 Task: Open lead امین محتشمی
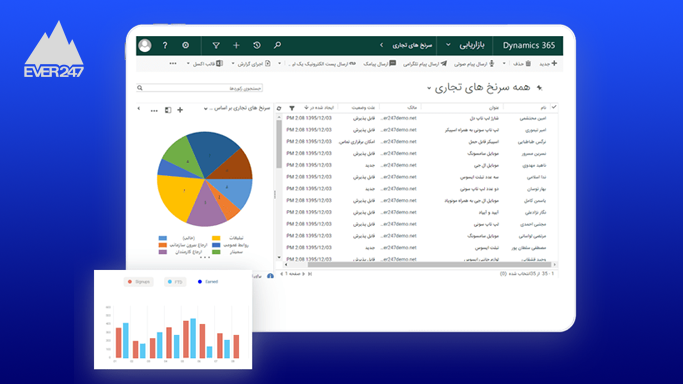533,118
